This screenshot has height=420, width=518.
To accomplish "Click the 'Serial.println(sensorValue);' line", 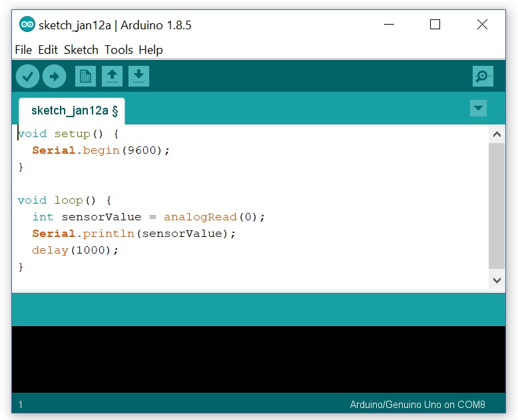I will pos(134,234).
